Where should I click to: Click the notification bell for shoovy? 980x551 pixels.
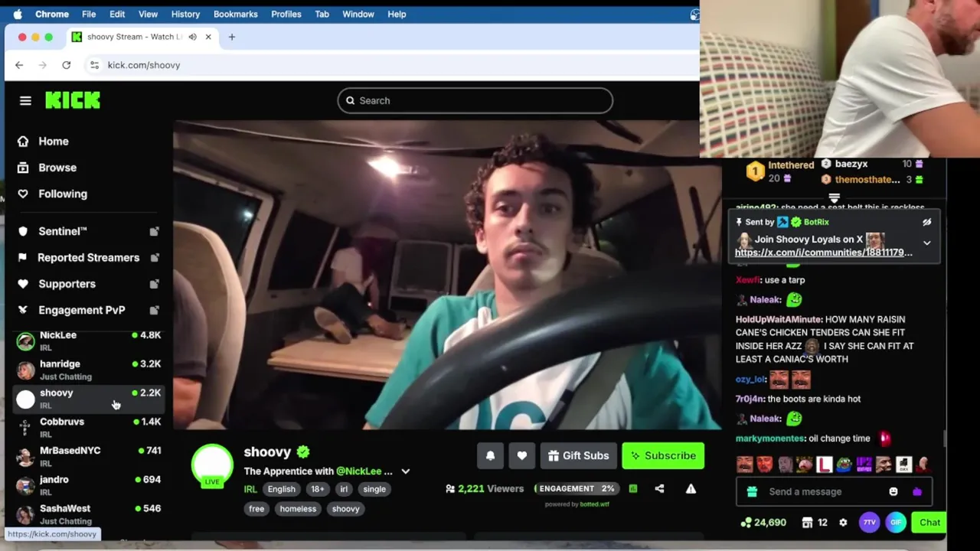click(490, 455)
